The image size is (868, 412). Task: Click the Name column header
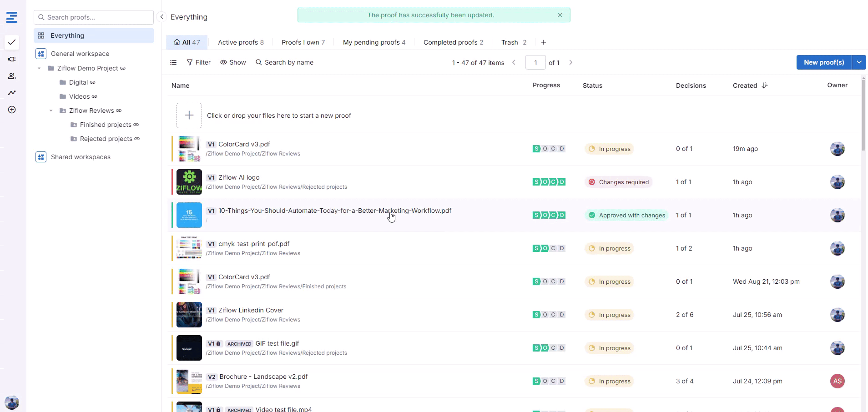pyautogui.click(x=180, y=85)
